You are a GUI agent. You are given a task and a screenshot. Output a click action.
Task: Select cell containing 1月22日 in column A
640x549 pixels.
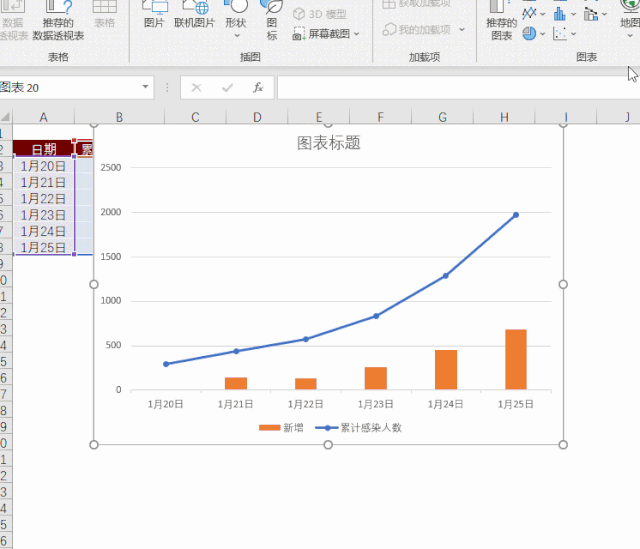click(x=43, y=198)
